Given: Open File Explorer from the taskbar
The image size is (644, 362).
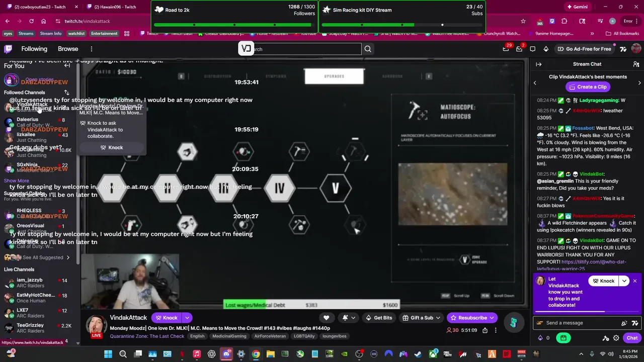Looking at the screenshot, I should point(270,354).
